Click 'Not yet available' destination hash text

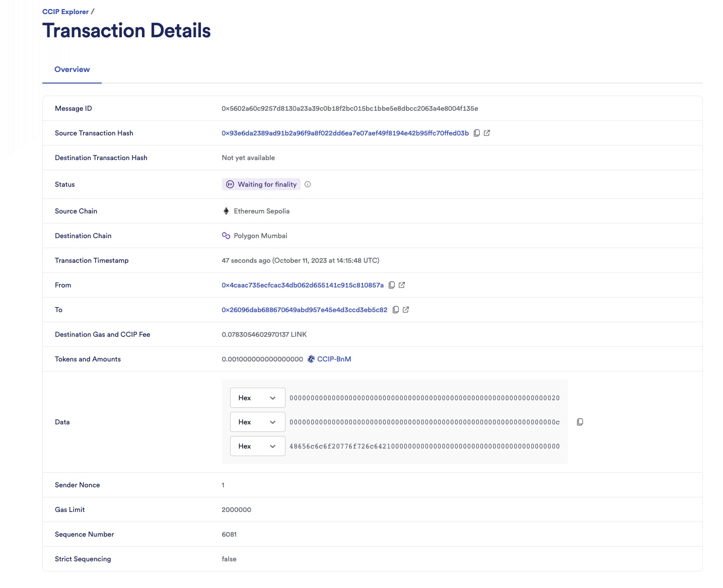click(x=248, y=158)
